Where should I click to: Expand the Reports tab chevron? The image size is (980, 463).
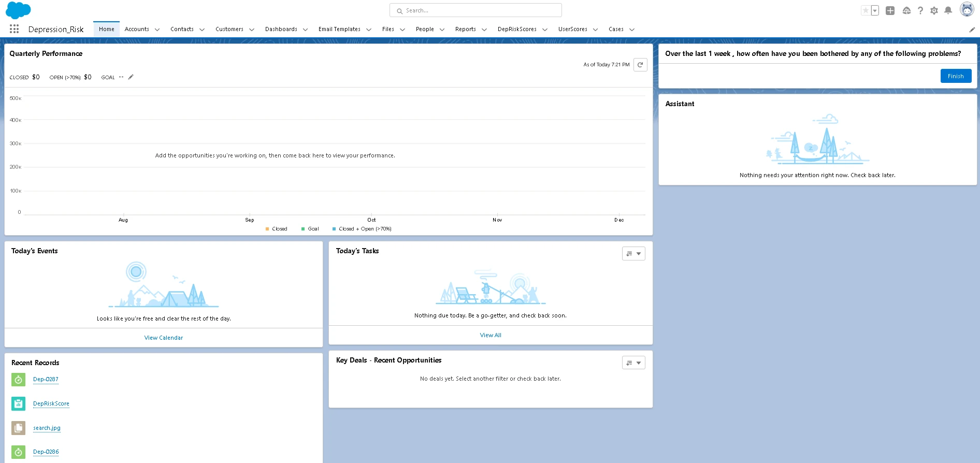(484, 30)
